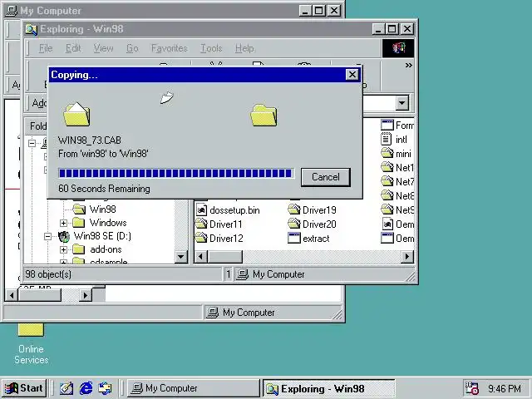This screenshot has width=532, height=399.
Task: Click the WIN98_73.CAB file name text
Action: [x=90, y=140]
